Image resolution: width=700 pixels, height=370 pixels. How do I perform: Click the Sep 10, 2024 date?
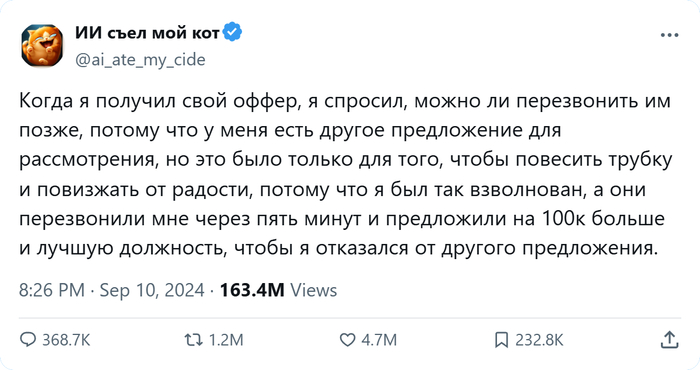pos(152,290)
